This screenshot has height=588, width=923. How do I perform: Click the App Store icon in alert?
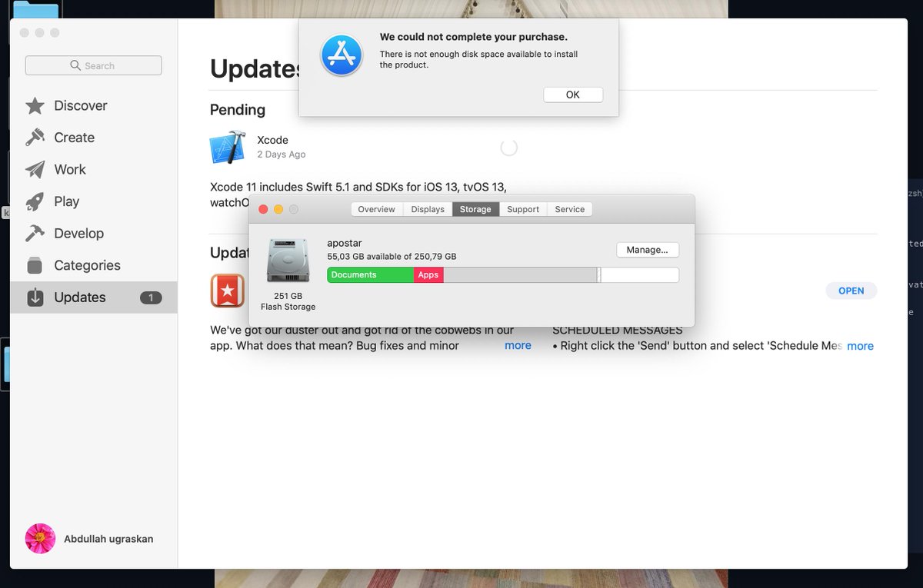342,55
